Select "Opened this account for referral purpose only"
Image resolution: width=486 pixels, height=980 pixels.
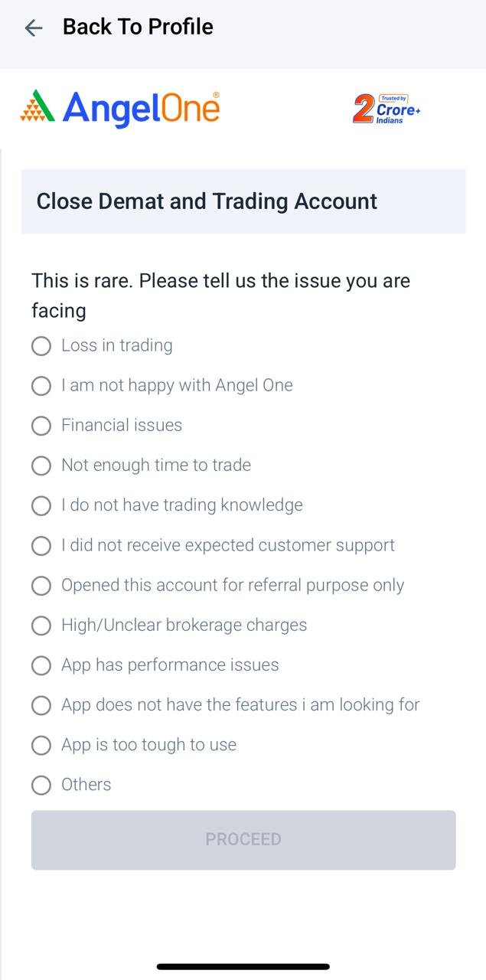click(x=41, y=586)
